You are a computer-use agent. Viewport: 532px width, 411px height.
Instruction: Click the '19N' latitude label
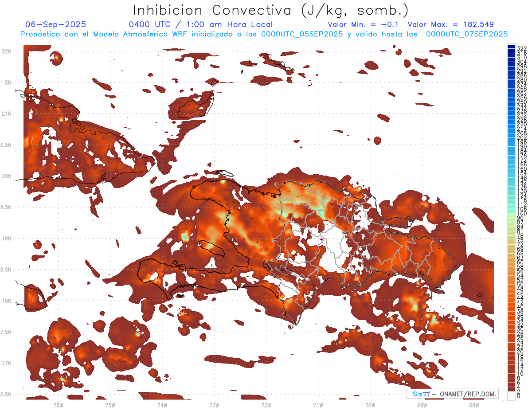8,239
